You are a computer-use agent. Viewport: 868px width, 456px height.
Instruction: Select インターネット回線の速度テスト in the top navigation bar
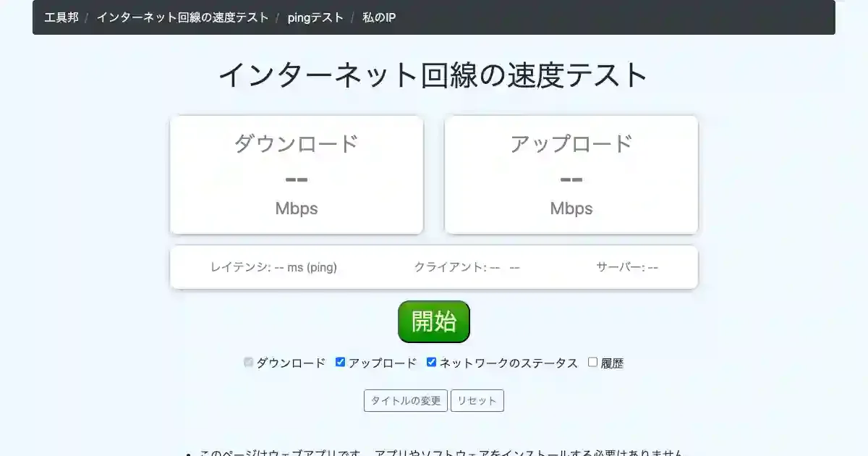182,17
